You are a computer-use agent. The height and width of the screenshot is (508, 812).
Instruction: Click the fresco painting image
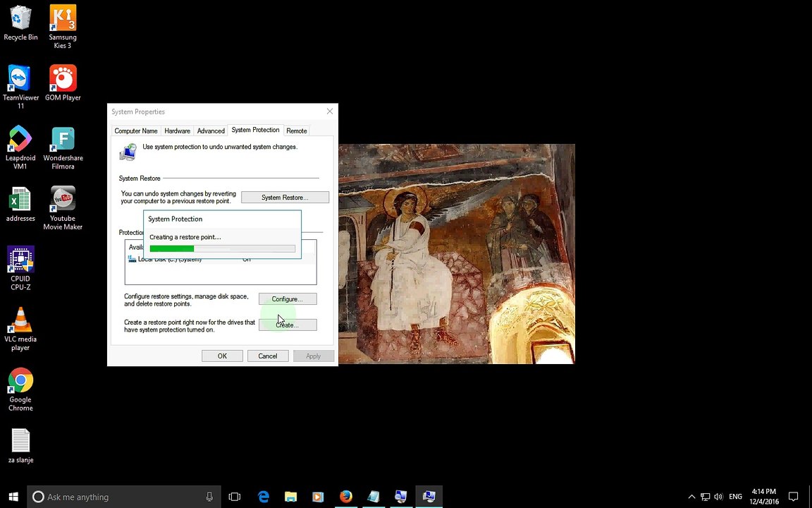click(456, 254)
